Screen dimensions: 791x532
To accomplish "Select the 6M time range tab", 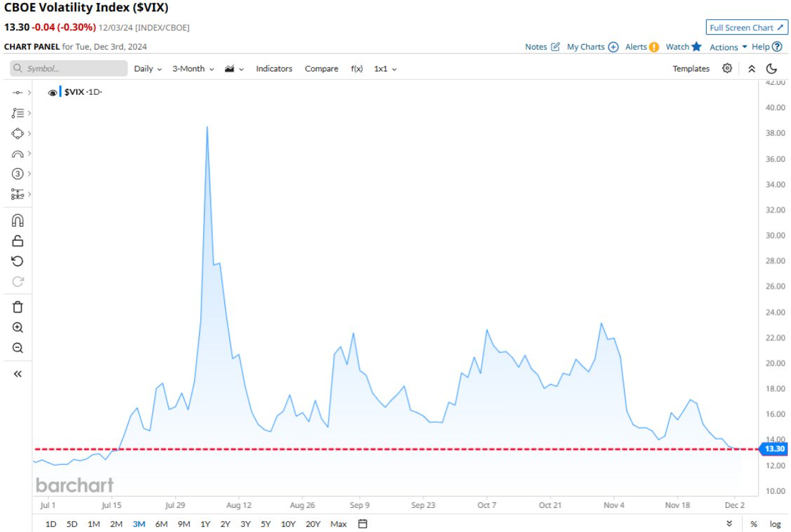I will coord(161,524).
